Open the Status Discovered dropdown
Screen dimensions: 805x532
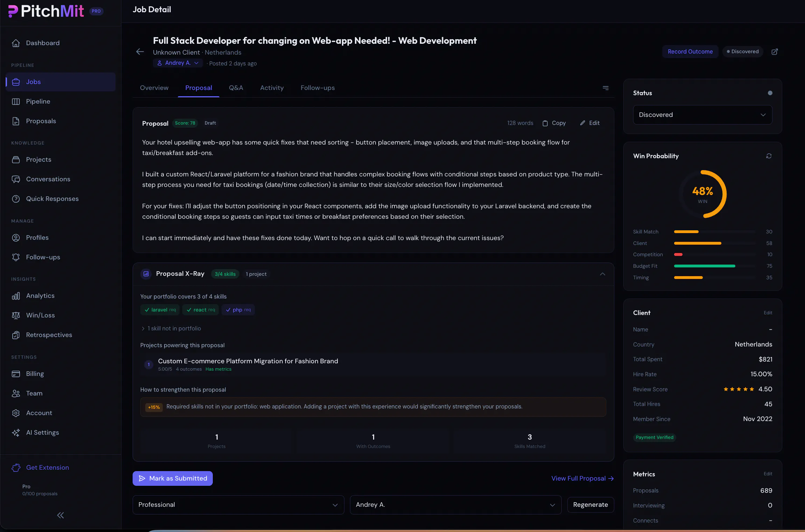pyautogui.click(x=702, y=115)
